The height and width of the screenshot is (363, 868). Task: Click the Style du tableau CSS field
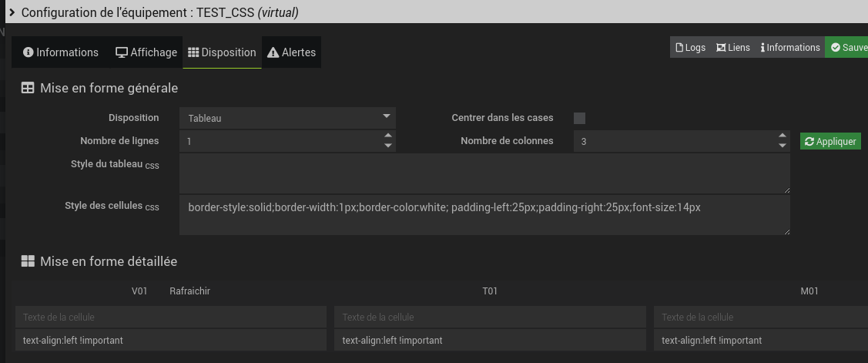point(484,173)
